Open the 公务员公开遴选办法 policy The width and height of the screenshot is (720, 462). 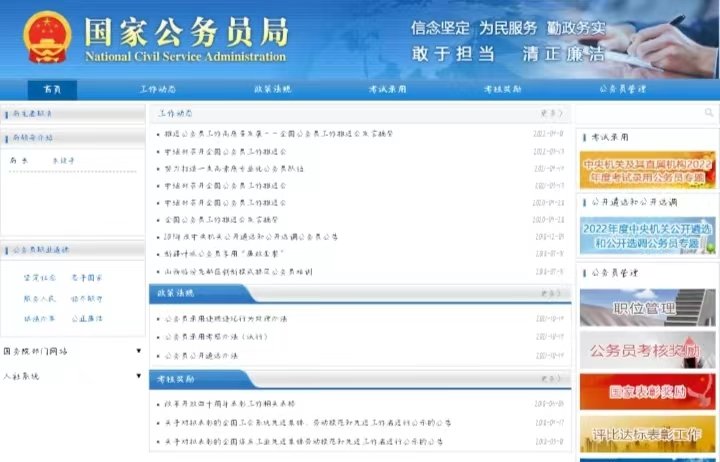201,356
